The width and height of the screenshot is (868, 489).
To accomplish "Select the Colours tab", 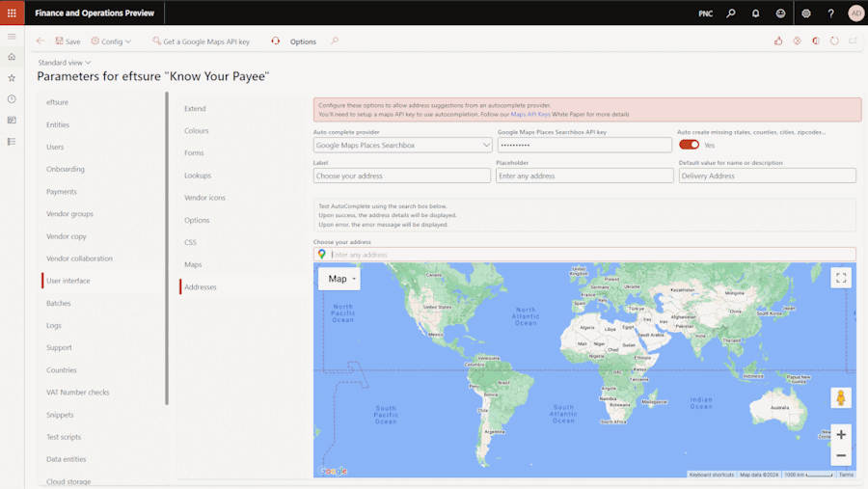I will (x=197, y=131).
